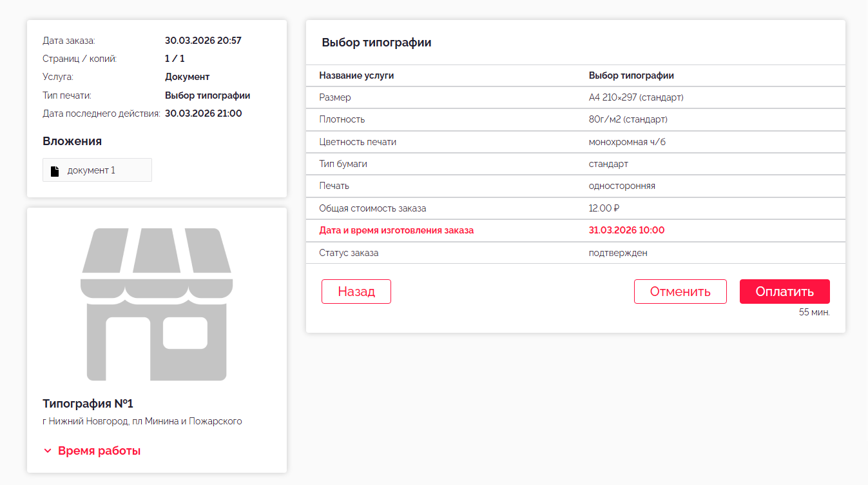Click the Время работы label
868x485 pixels.
pyautogui.click(x=99, y=451)
